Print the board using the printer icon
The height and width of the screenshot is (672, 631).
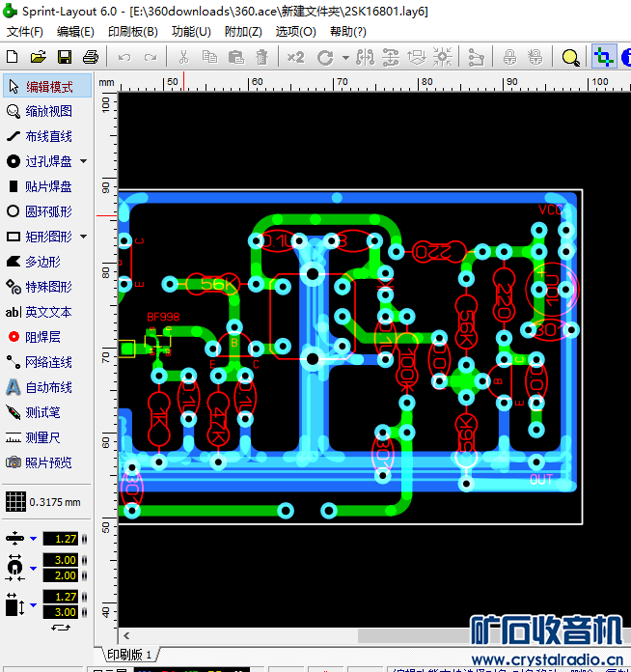(91, 57)
